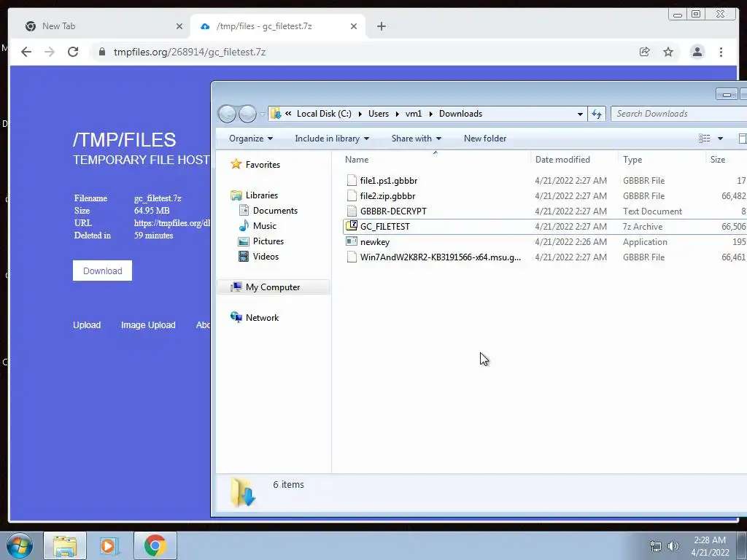Image resolution: width=747 pixels, height=560 pixels.
Task: Click the Search Downloads box
Action: (679, 113)
